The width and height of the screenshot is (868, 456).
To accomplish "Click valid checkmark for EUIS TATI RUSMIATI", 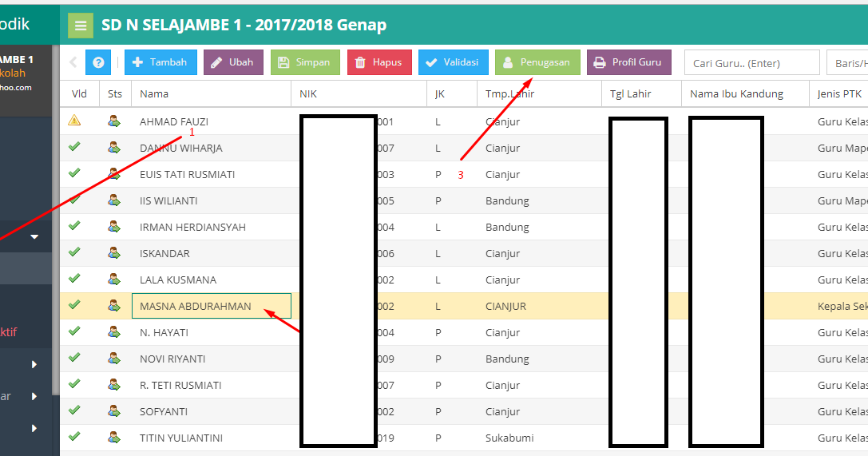I will coord(74,172).
